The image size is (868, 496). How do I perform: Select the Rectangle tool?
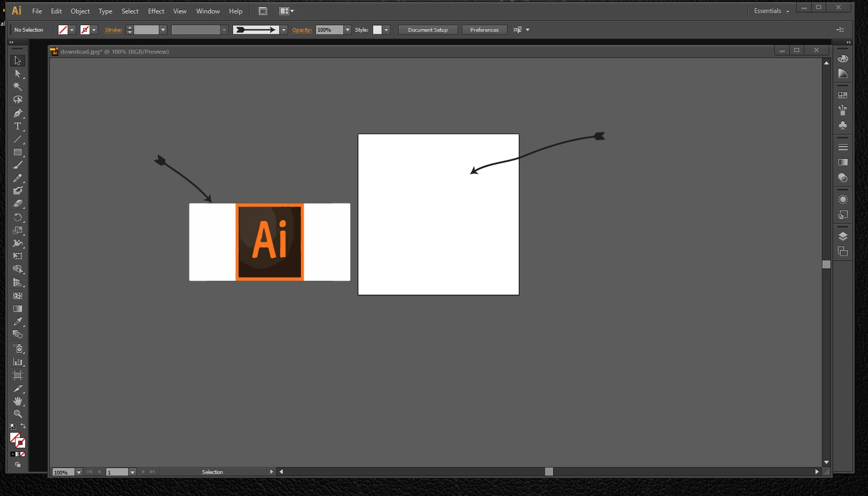tap(18, 152)
